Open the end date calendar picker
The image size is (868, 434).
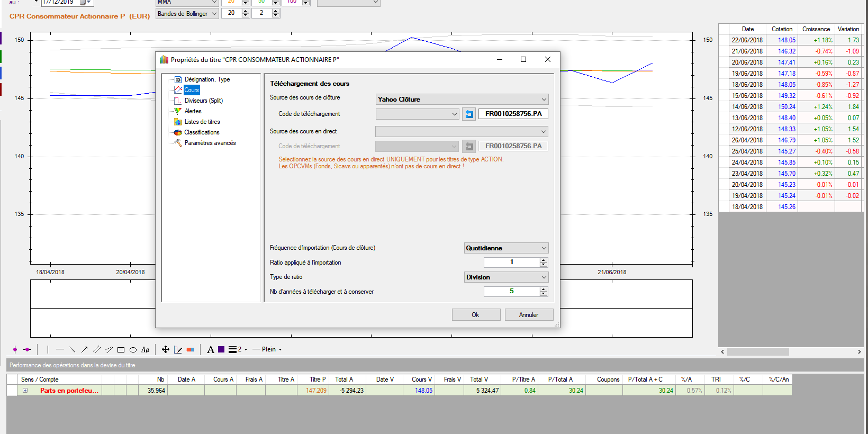(84, 2)
